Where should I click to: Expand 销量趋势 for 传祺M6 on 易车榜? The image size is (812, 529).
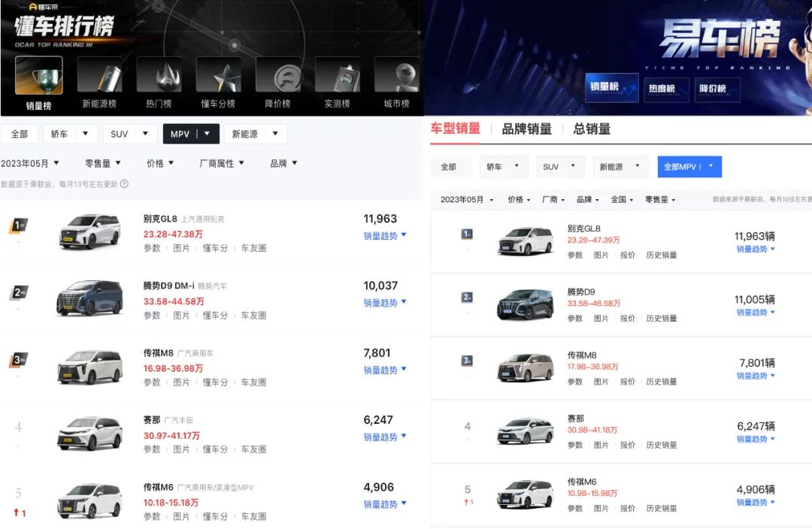[x=756, y=503]
